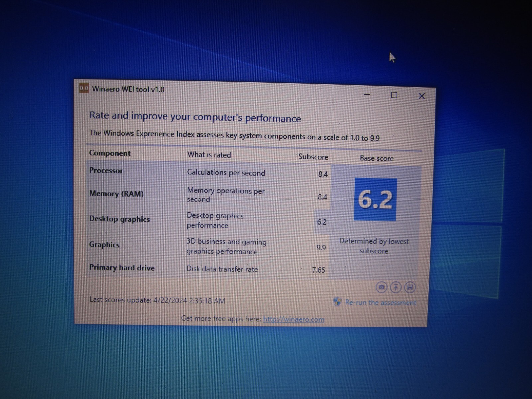
Task: Click the Processor subscore 8.4
Action: 323,174
